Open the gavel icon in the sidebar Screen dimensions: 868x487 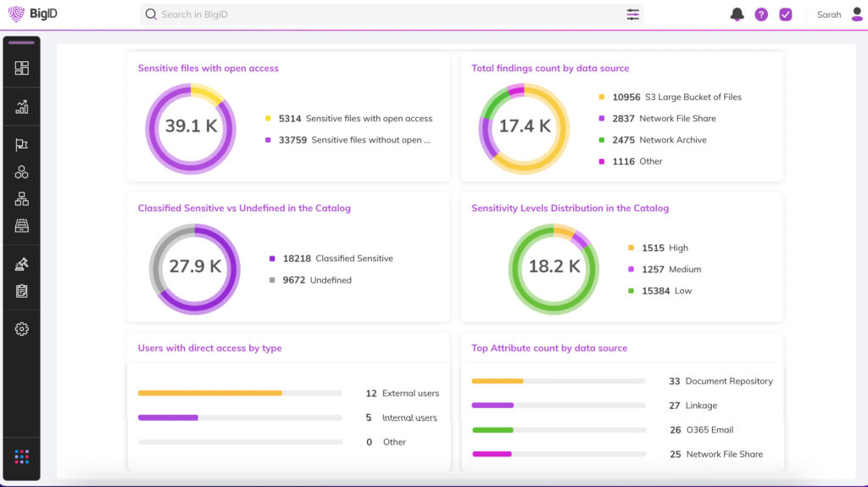[22, 264]
